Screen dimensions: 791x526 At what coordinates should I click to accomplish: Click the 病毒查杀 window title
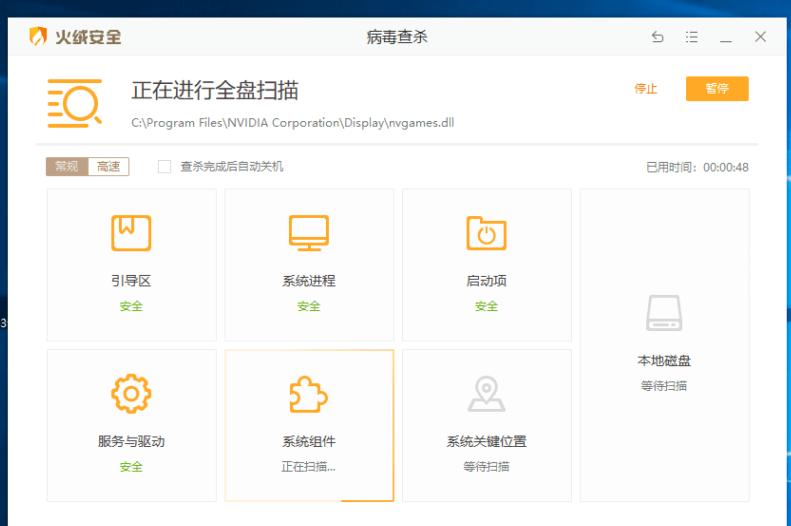coord(397,37)
